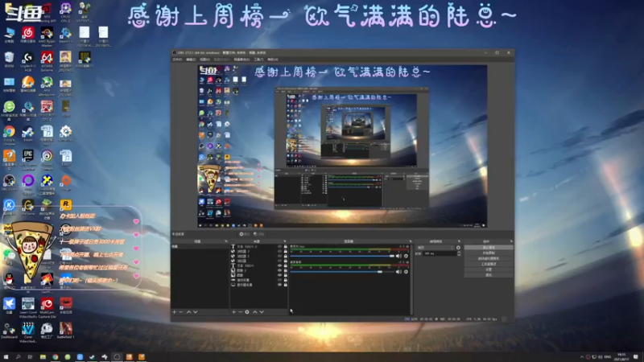Open Google Chrome desktop shortcut
The height and width of the screenshot is (362, 644).
9,134
